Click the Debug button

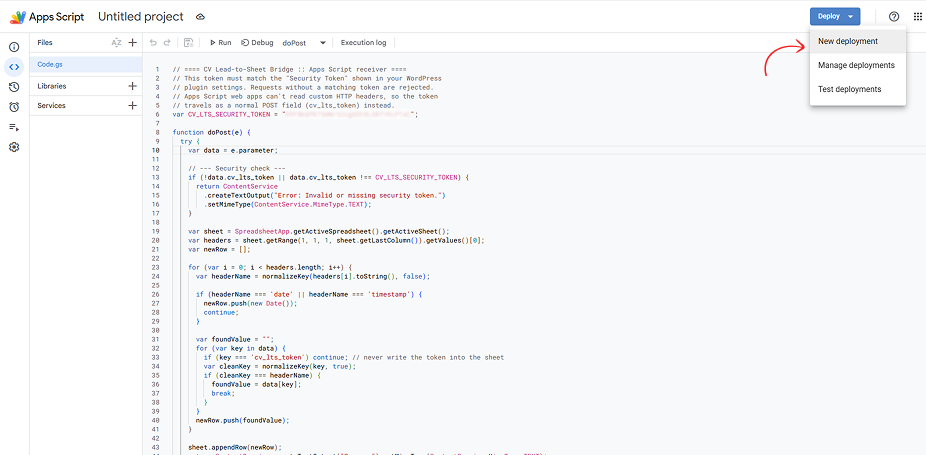pyautogui.click(x=257, y=43)
